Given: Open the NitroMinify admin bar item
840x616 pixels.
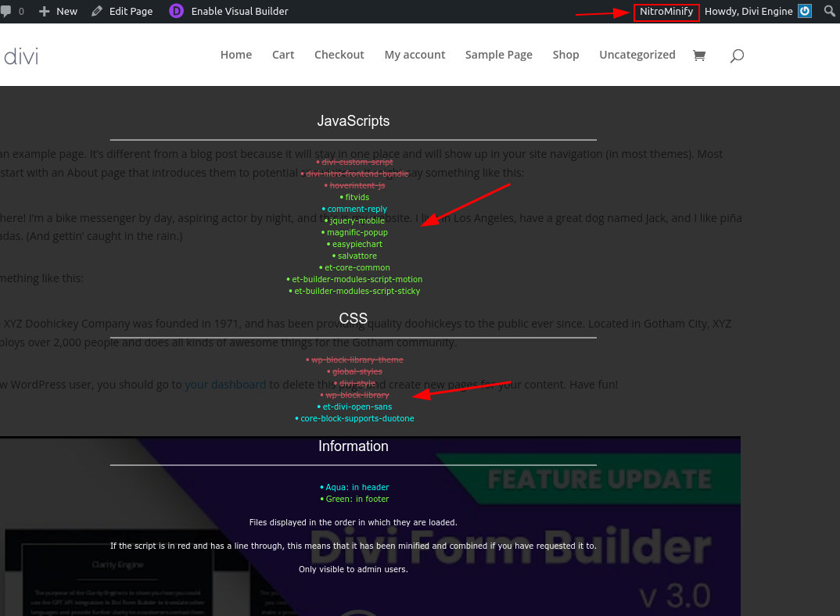Looking at the screenshot, I should (x=666, y=12).
